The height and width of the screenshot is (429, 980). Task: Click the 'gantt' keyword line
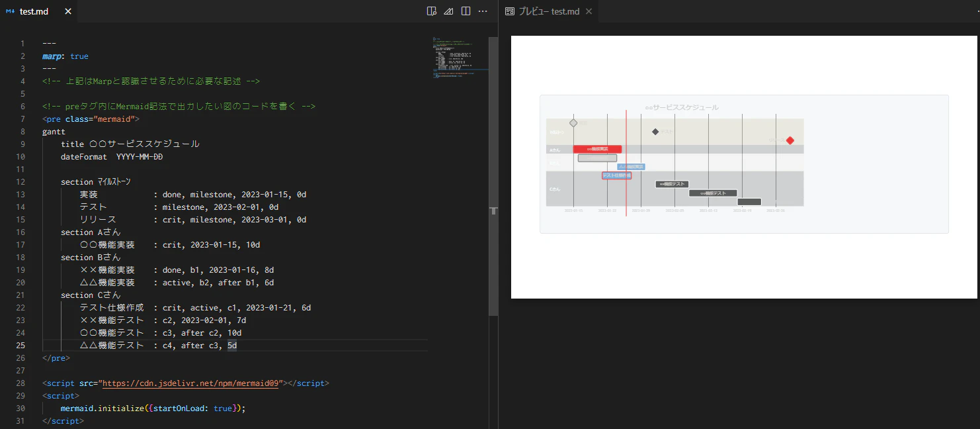pyautogui.click(x=54, y=132)
